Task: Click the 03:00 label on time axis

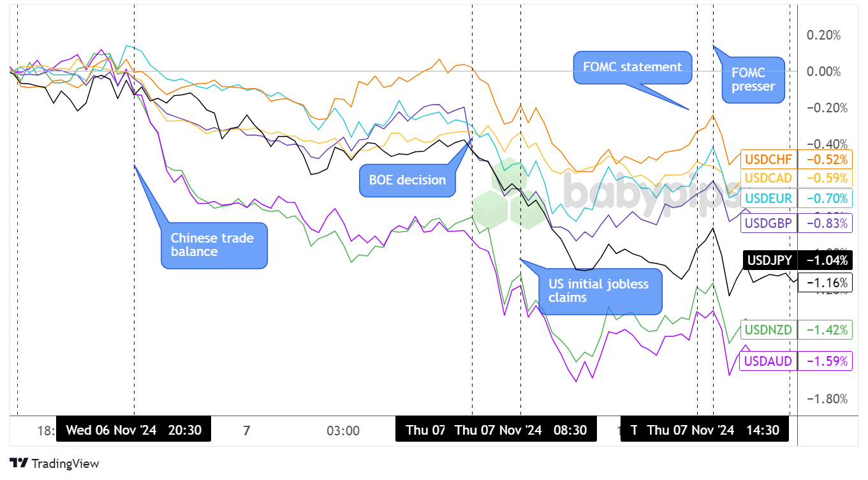Action: tap(343, 430)
